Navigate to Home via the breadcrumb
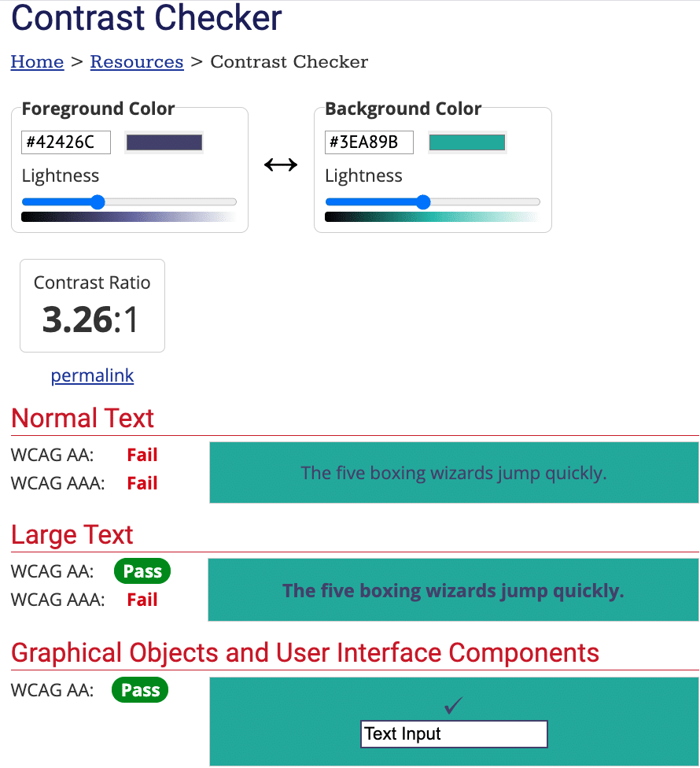 pyautogui.click(x=37, y=61)
